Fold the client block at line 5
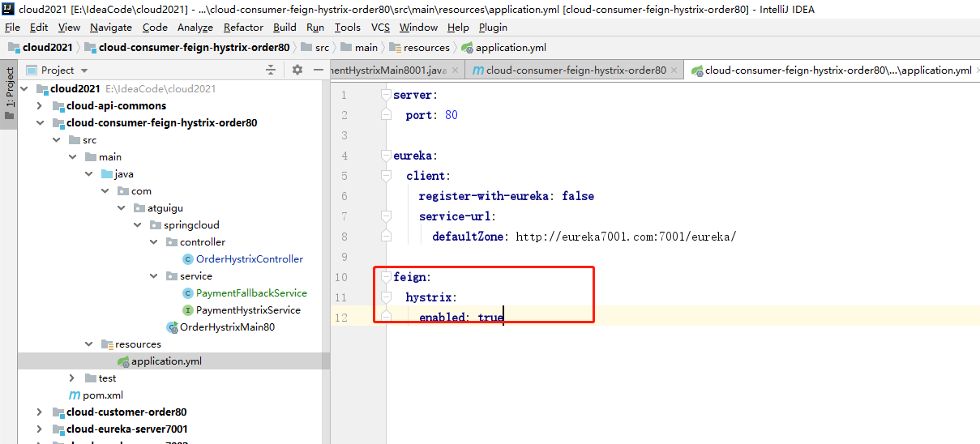This screenshot has height=444, width=980. click(x=387, y=176)
